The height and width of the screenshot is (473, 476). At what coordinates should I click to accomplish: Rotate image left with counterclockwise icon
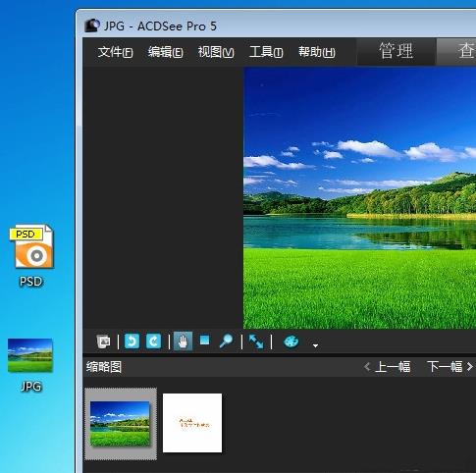click(x=132, y=342)
